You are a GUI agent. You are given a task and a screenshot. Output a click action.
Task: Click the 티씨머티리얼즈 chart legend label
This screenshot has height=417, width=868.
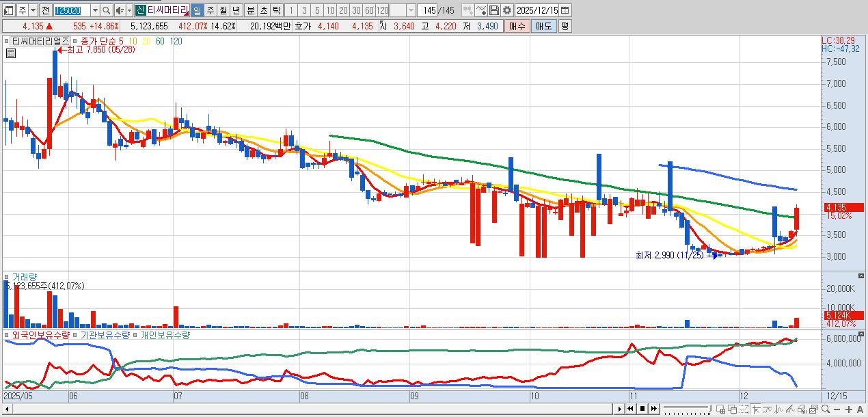(40, 41)
